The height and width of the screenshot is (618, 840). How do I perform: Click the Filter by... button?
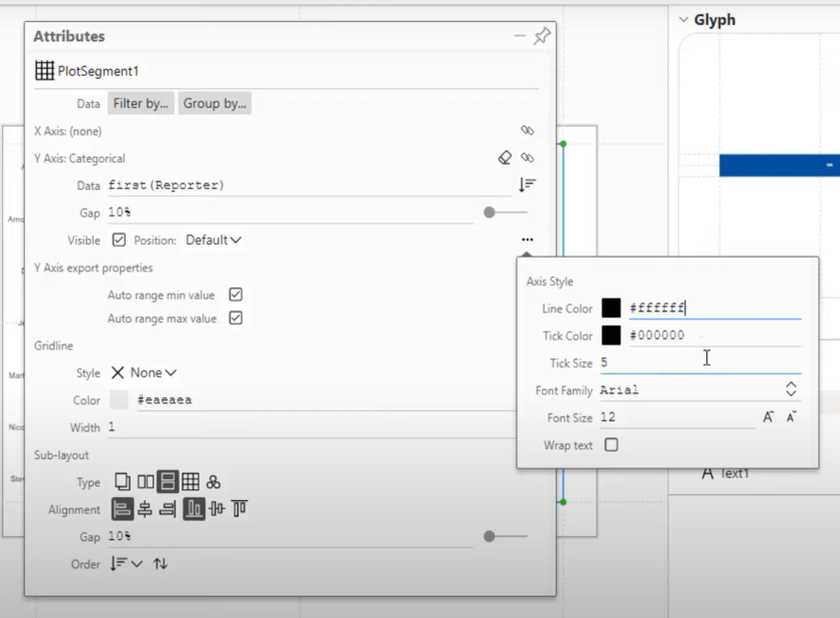[x=141, y=104]
